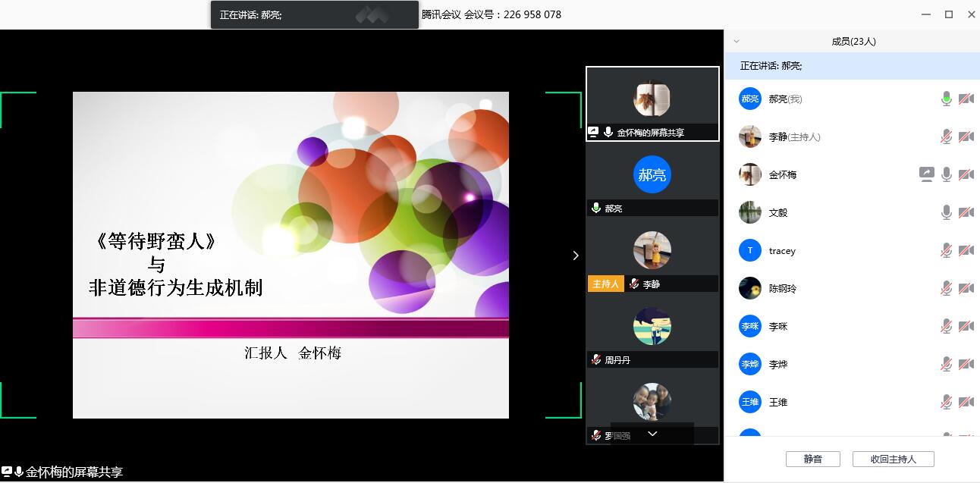Screen dimensions: 980x483
Task: Click 金怀梅's screen share icon in member list
Action: pos(926,174)
